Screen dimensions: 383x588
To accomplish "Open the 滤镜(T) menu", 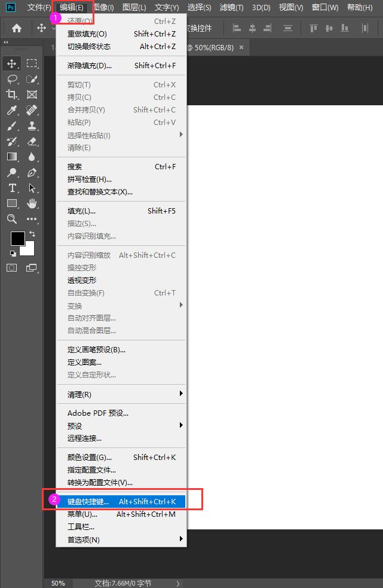I will pyautogui.click(x=231, y=8).
